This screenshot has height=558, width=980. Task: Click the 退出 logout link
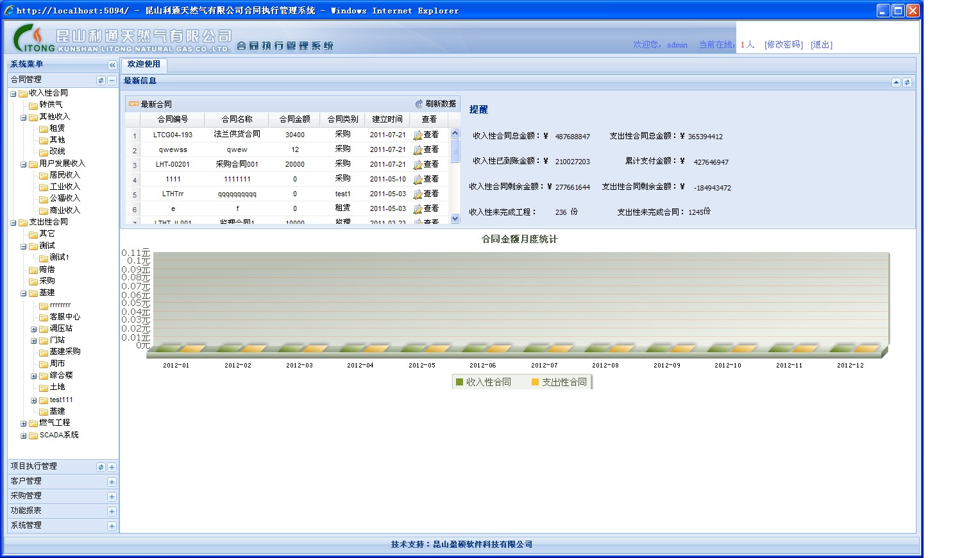(x=822, y=44)
